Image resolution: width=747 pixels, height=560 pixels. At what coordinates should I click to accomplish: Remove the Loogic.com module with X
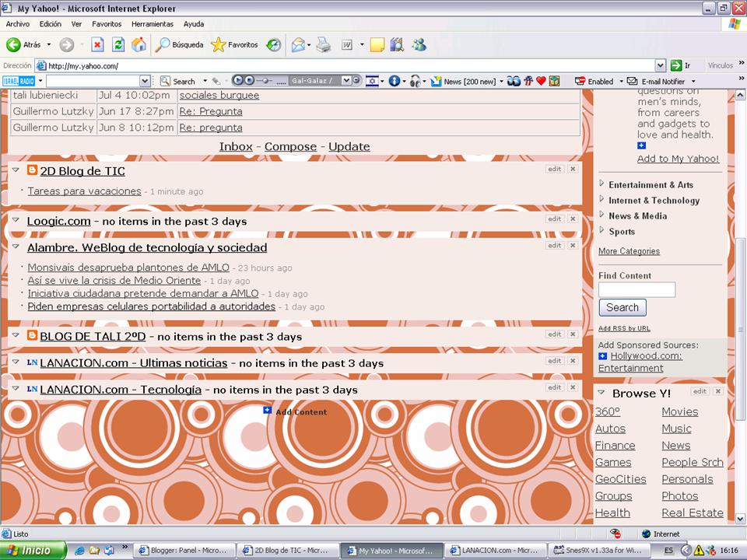click(573, 219)
